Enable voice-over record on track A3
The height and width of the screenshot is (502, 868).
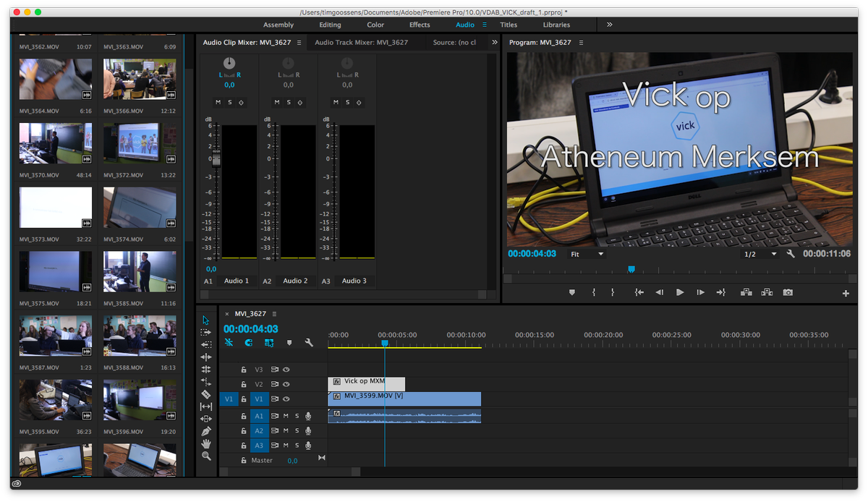pos(308,446)
